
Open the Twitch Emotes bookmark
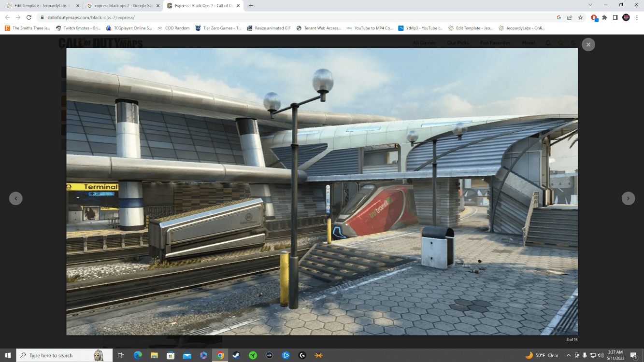[78, 28]
